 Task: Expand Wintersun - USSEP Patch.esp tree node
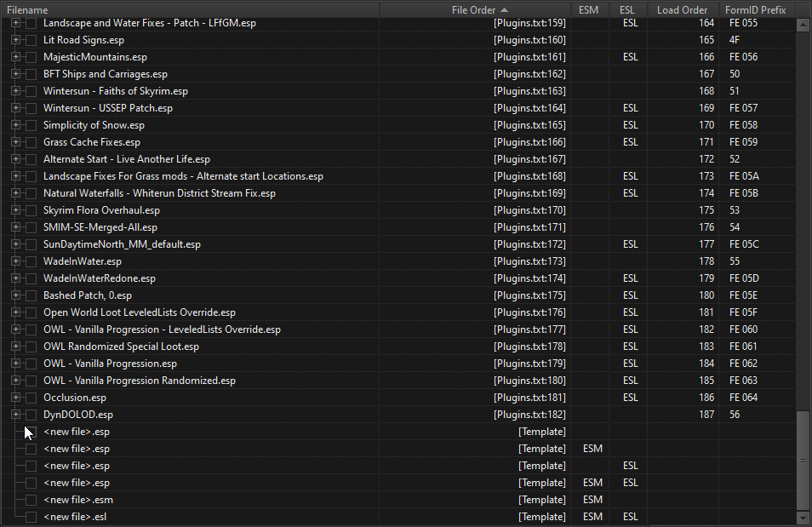click(15, 108)
